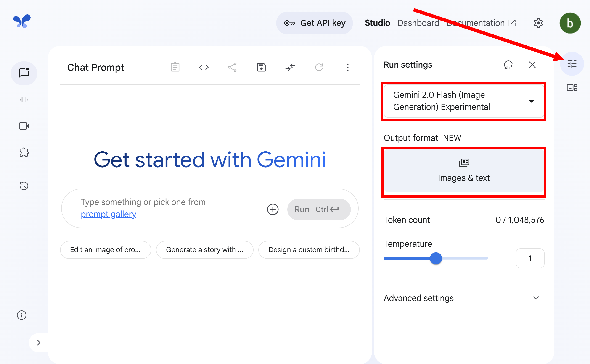Viewport: 590px width, 364px height.
Task: Open the Chat prompt sidebar icon
Action: pyautogui.click(x=24, y=73)
